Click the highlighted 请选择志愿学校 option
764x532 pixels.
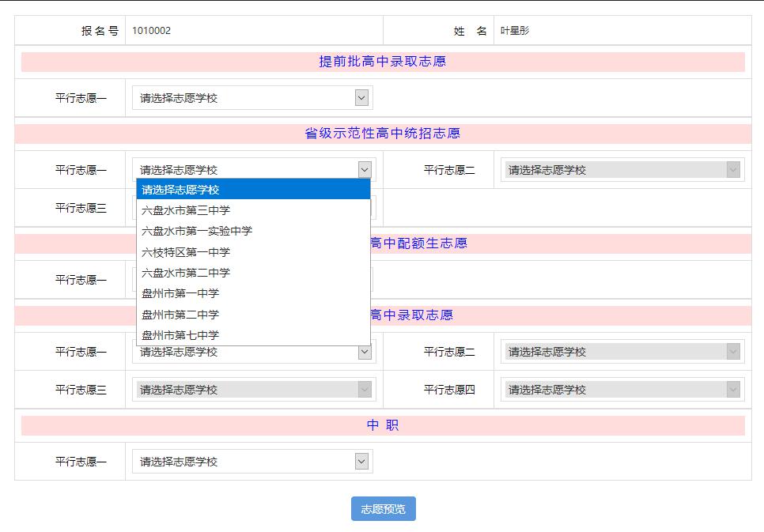click(x=177, y=190)
